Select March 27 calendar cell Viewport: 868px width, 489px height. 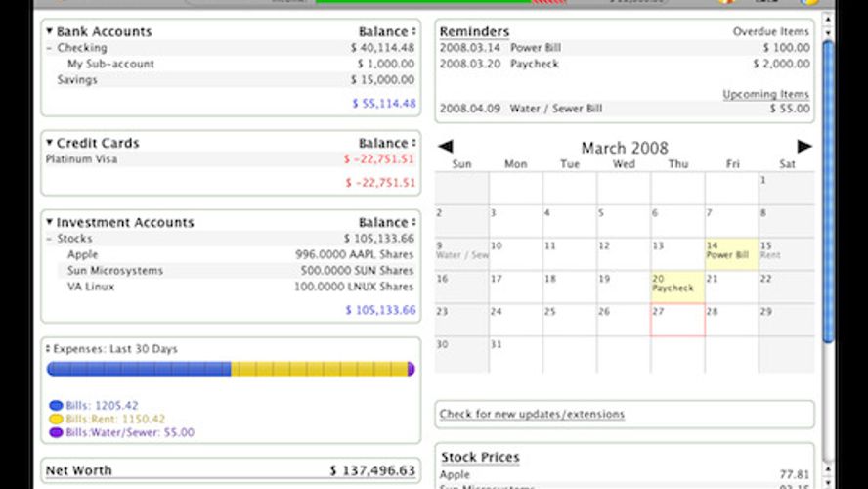click(x=677, y=320)
